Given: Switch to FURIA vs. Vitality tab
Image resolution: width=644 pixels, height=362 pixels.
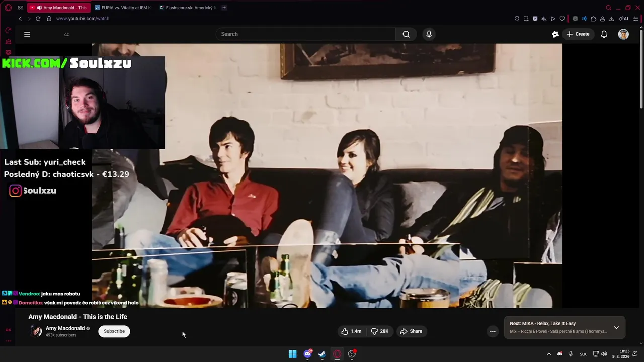Looking at the screenshot, I should [123, 8].
